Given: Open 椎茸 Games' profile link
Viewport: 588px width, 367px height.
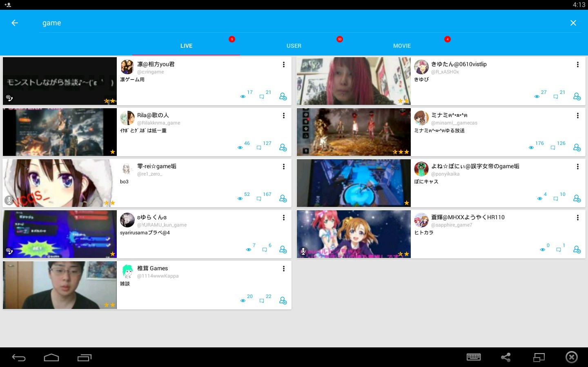Looking at the screenshot, I should (x=158, y=276).
